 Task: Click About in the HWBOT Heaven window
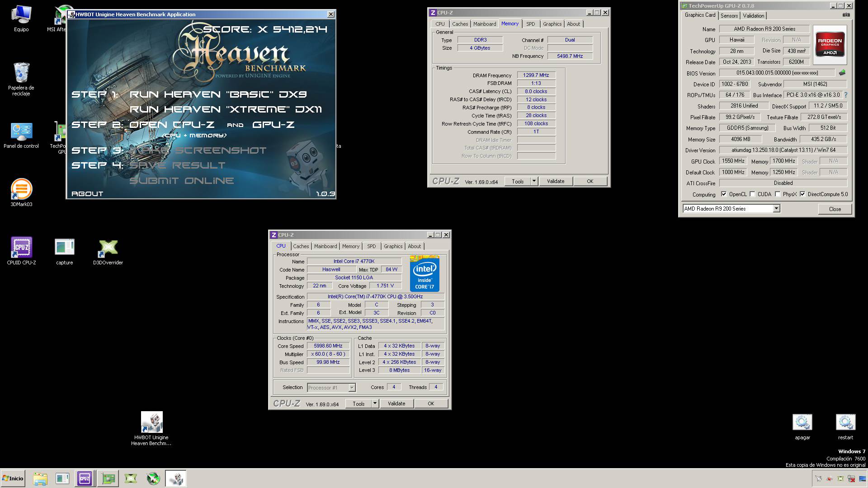(87, 194)
